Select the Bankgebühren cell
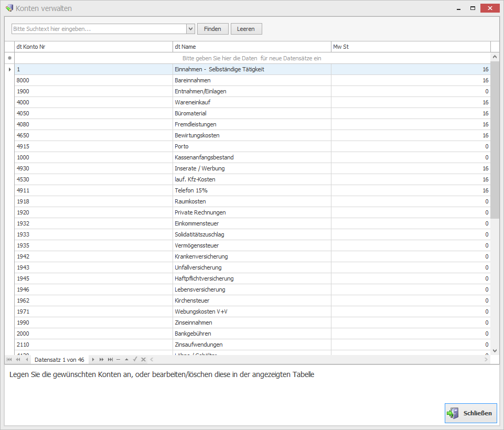This screenshot has height=430, width=504. (252, 334)
